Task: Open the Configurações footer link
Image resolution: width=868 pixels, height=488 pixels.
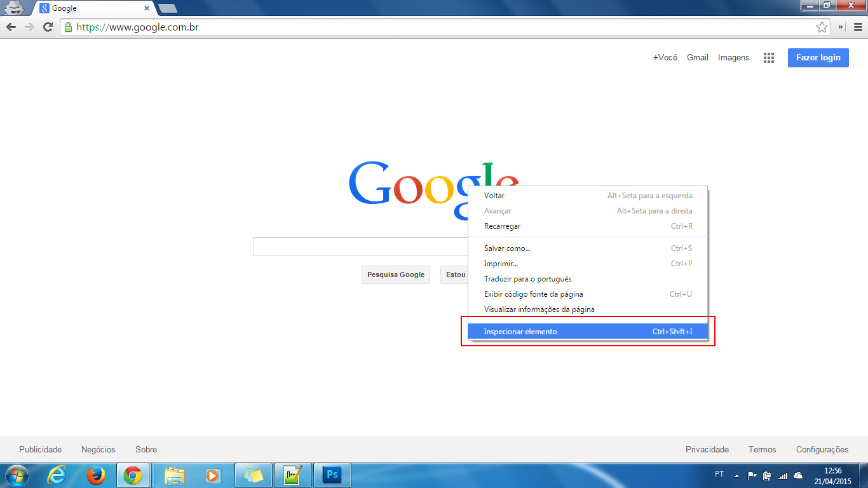Action: [x=822, y=450]
